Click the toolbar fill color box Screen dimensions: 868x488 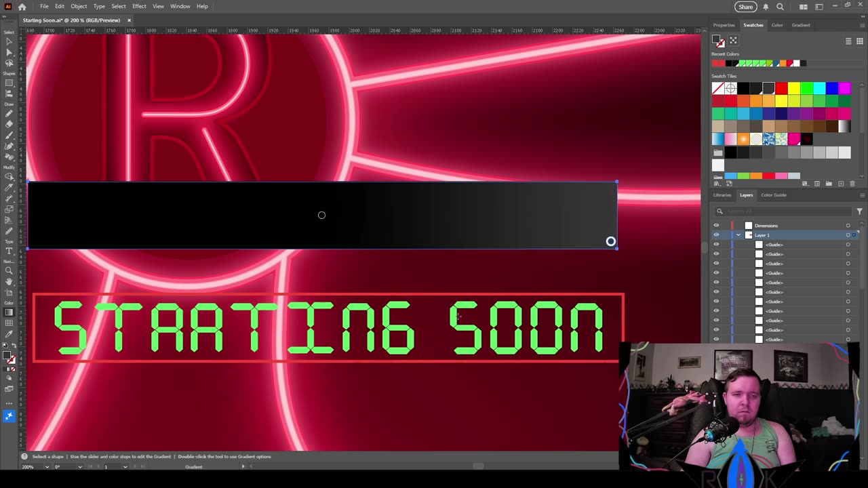pos(7,356)
